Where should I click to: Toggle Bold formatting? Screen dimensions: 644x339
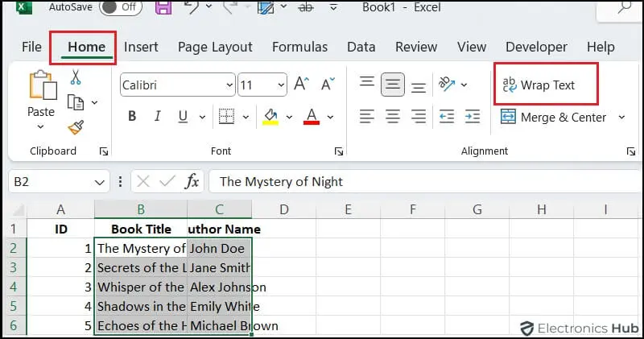coord(132,117)
